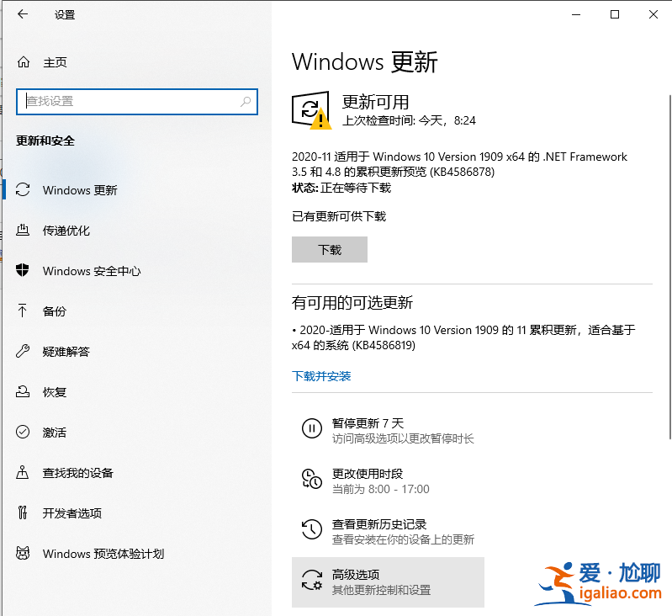Click the developer options (开发者选项) icon

pos(23,512)
